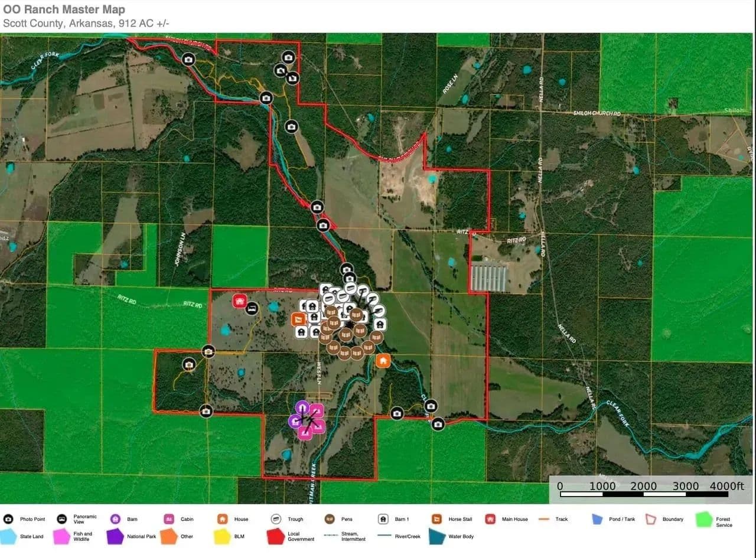This screenshot has width=756, height=558.
Task: Open the westernmost photo point in the top-left
Action: point(188,59)
